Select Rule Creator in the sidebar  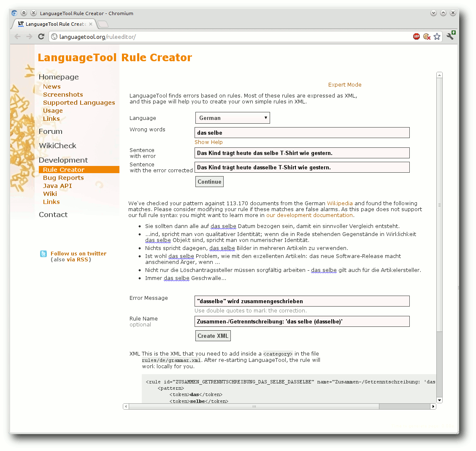79,170
